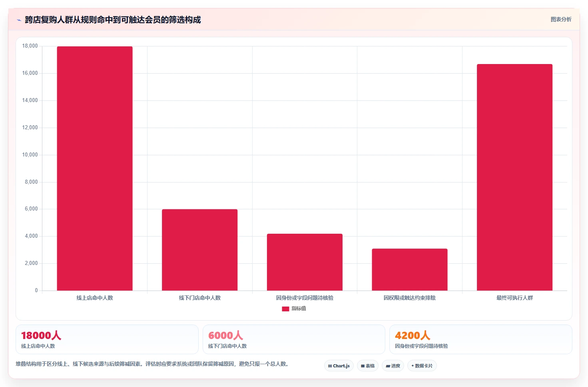Viewport: 588px width, 387px height.
Task: Click the y-axis value 14,000
Action: pyautogui.click(x=30, y=100)
